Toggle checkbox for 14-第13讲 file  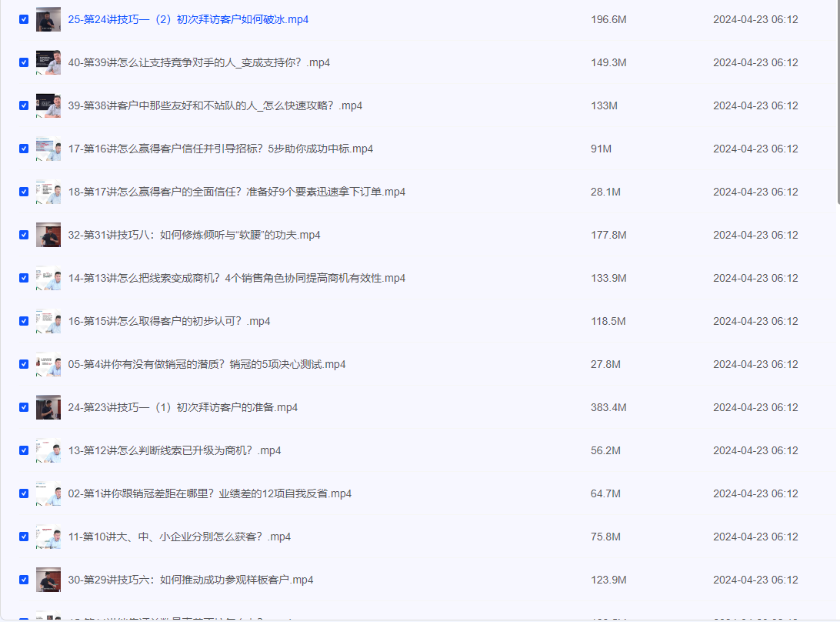24,278
